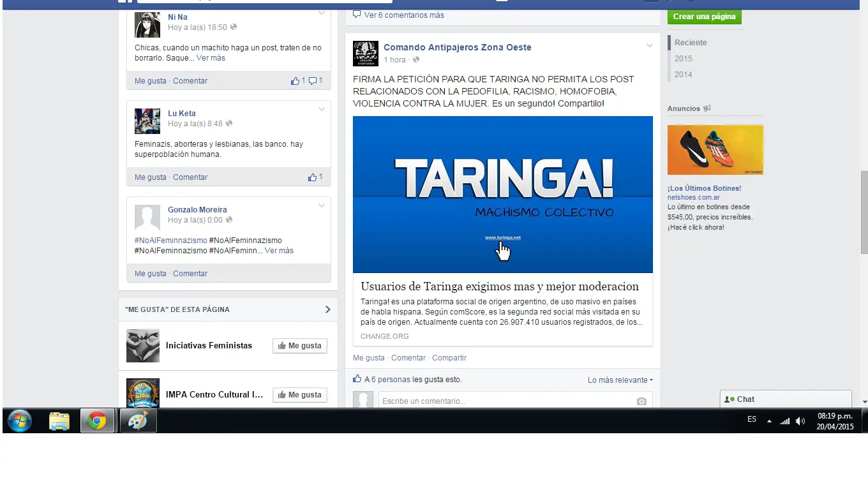Jump to 2015 in the timeline navigation
The width and height of the screenshot is (868, 490).
click(684, 59)
